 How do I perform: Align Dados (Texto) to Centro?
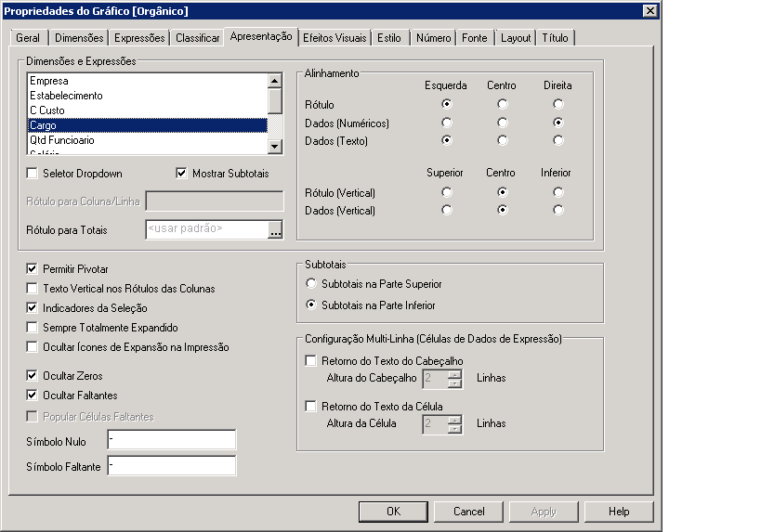point(503,140)
